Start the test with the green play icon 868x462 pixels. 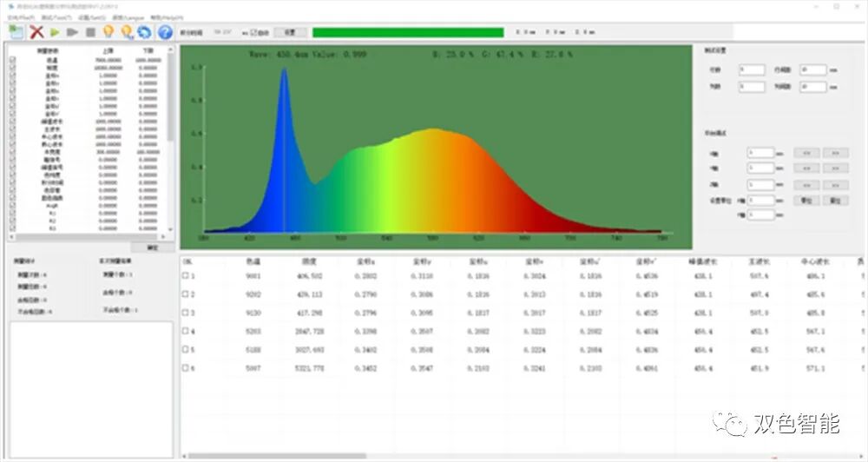tap(55, 33)
